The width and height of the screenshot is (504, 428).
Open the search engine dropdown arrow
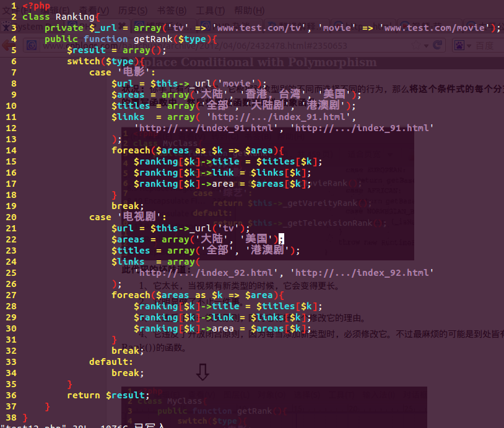pos(469,45)
